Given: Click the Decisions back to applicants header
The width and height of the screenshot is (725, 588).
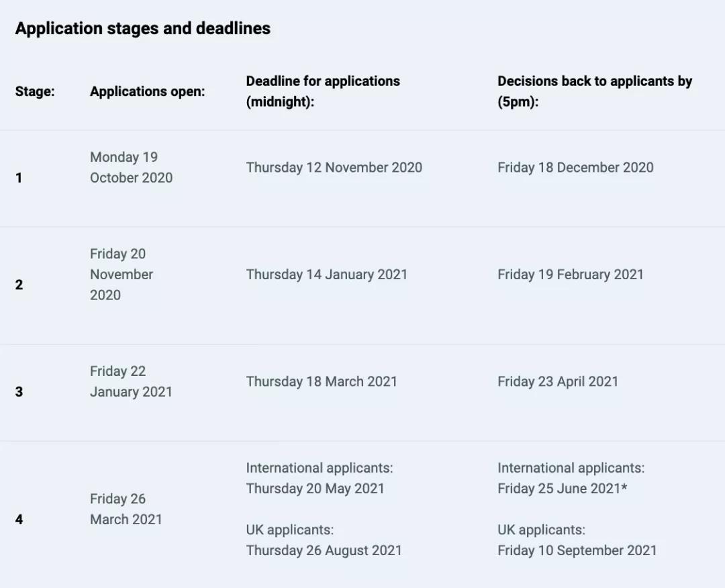Looking at the screenshot, I should 595,91.
